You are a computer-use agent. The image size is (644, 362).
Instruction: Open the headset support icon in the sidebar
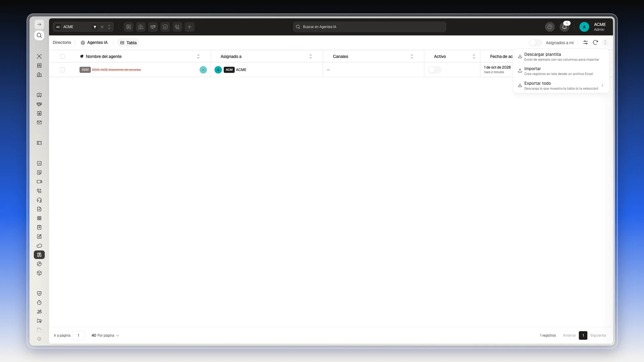(39, 200)
